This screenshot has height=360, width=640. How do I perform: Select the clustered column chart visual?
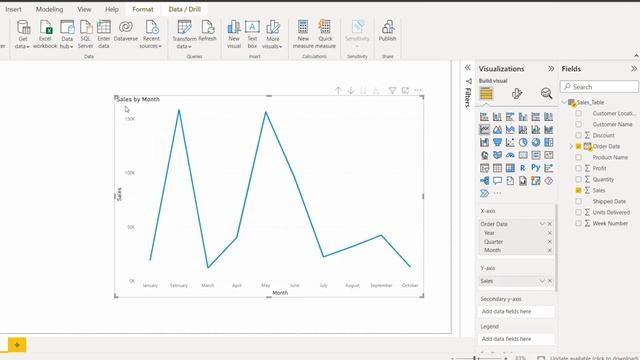tap(523, 117)
